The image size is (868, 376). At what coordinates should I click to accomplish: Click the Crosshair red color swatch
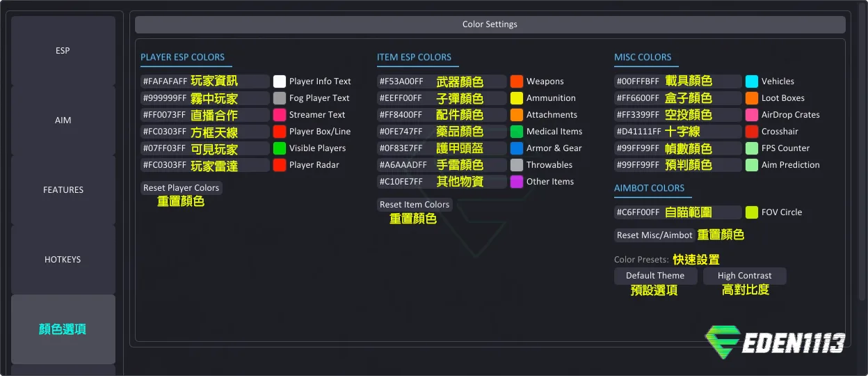tap(752, 132)
